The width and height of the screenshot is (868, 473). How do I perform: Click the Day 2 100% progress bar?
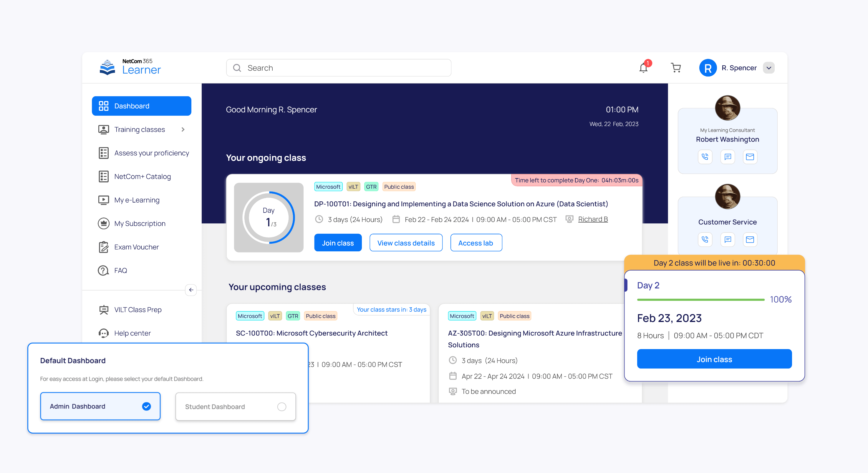(700, 300)
